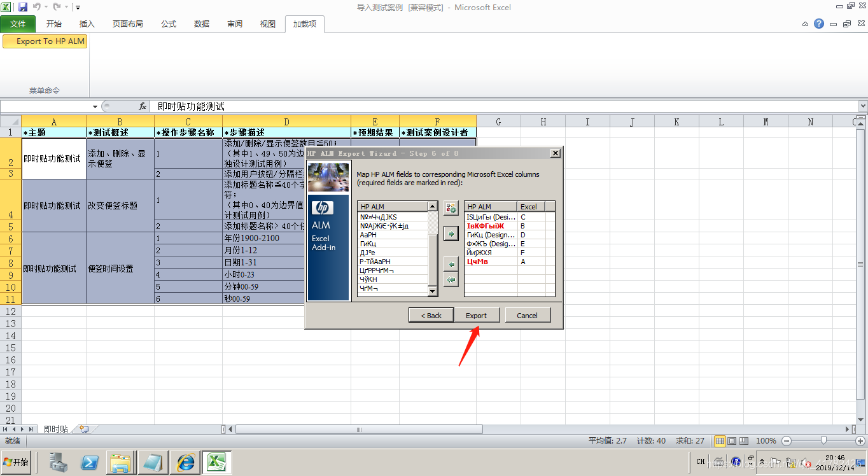Click Excel column header in mapping table
Viewport: 868px width, 476px height.
click(x=531, y=206)
